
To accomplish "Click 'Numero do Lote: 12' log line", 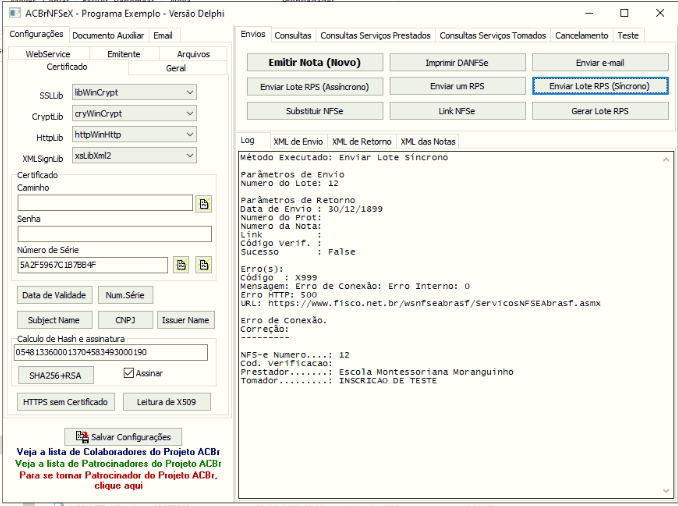I will coord(289,183).
